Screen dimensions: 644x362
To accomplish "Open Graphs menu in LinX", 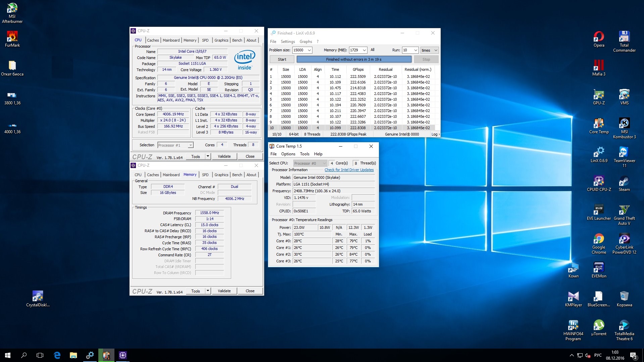I will click(305, 42).
